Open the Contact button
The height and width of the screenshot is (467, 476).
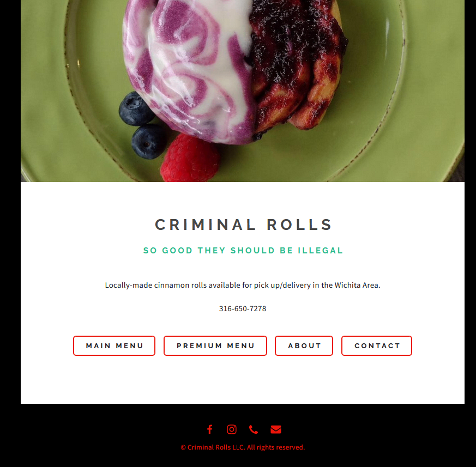pos(377,345)
